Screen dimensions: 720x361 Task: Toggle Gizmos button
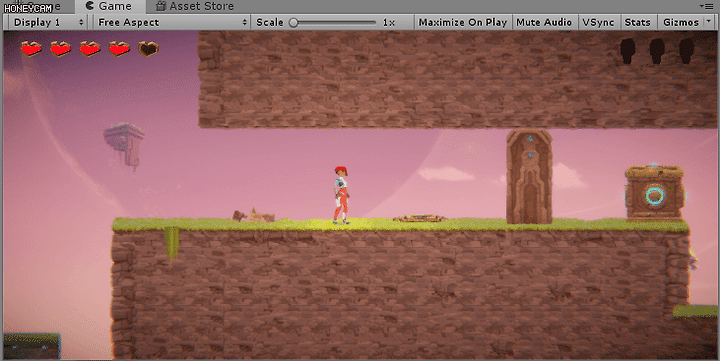point(681,22)
